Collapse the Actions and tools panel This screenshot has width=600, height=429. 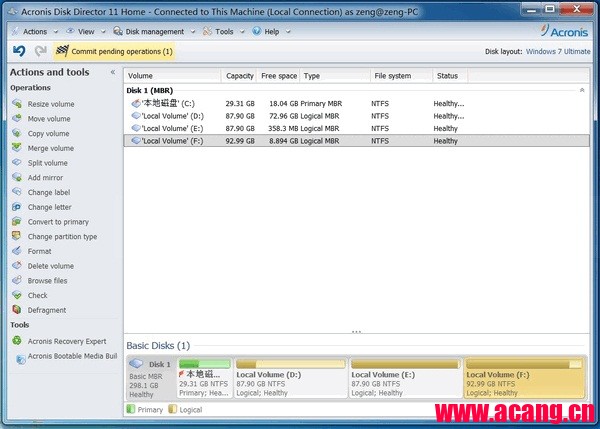click(x=113, y=72)
